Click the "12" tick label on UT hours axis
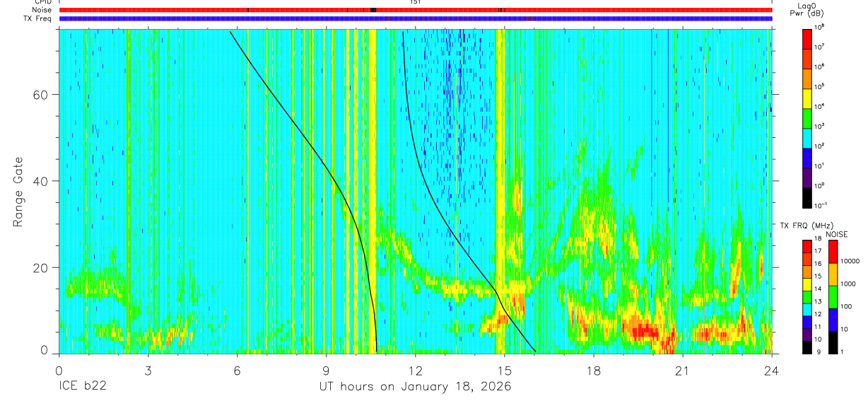The image size is (868, 401). tap(416, 370)
